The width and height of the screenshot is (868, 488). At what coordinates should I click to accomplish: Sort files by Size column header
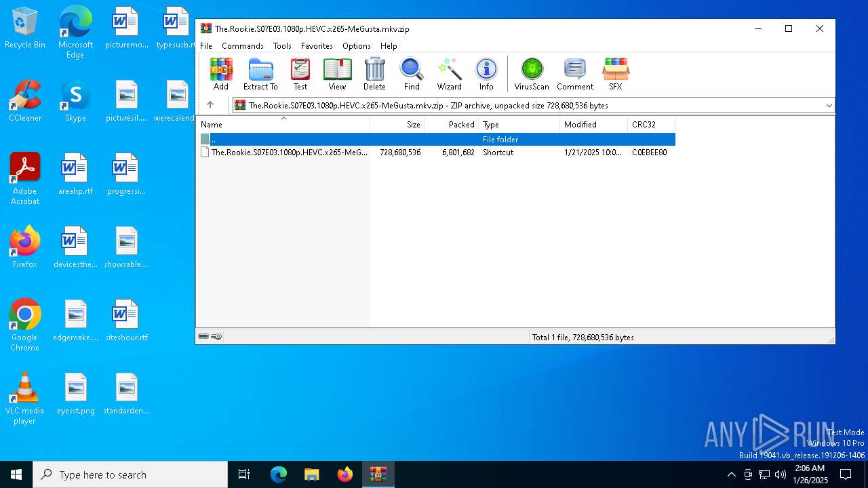click(x=397, y=125)
